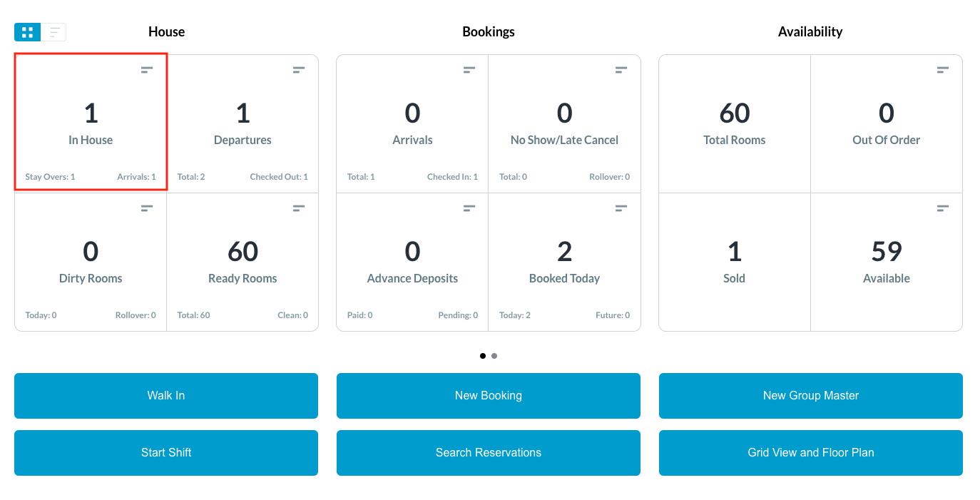Switch to list view toggle

tap(54, 32)
